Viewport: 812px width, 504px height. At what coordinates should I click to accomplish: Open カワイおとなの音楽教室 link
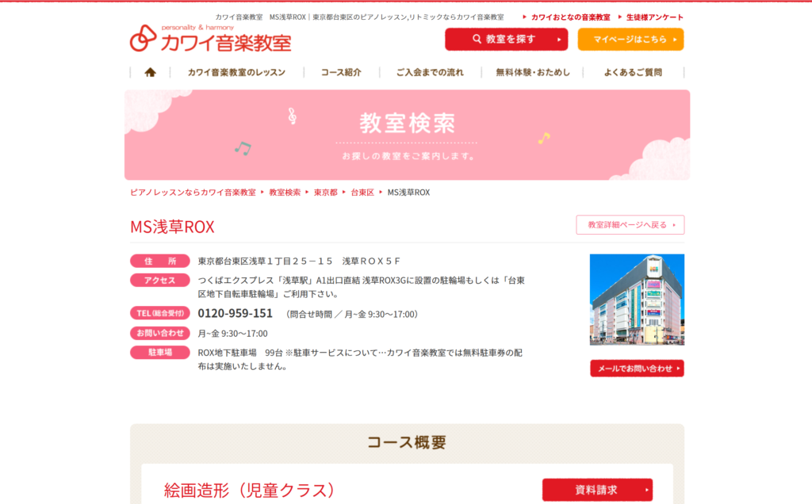point(570,17)
